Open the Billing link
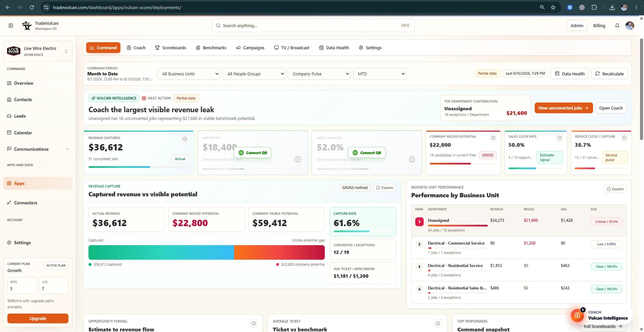The image size is (644, 332). click(599, 25)
